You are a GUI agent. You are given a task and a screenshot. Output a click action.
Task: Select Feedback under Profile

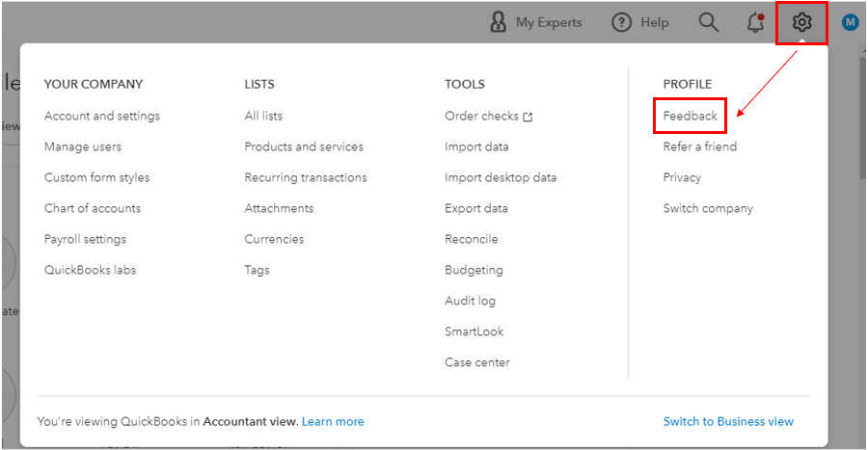point(690,116)
